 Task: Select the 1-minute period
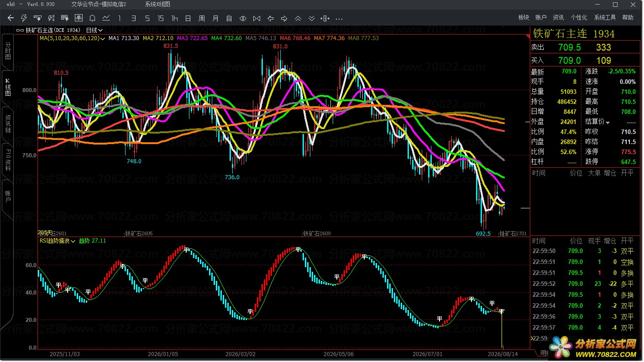coord(120,18)
